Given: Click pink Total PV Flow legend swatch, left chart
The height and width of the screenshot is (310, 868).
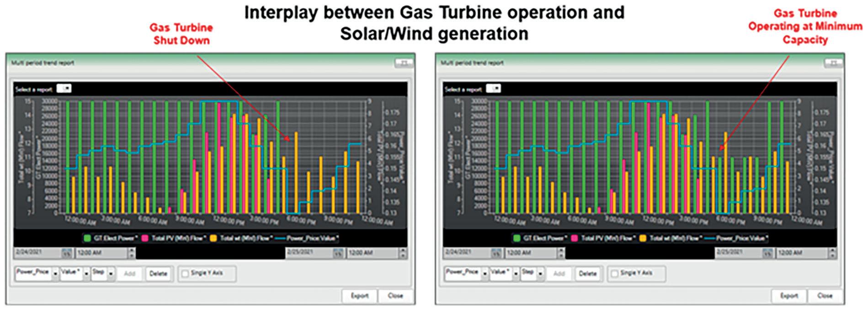Looking at the screenshot, I should pos(145,238).
